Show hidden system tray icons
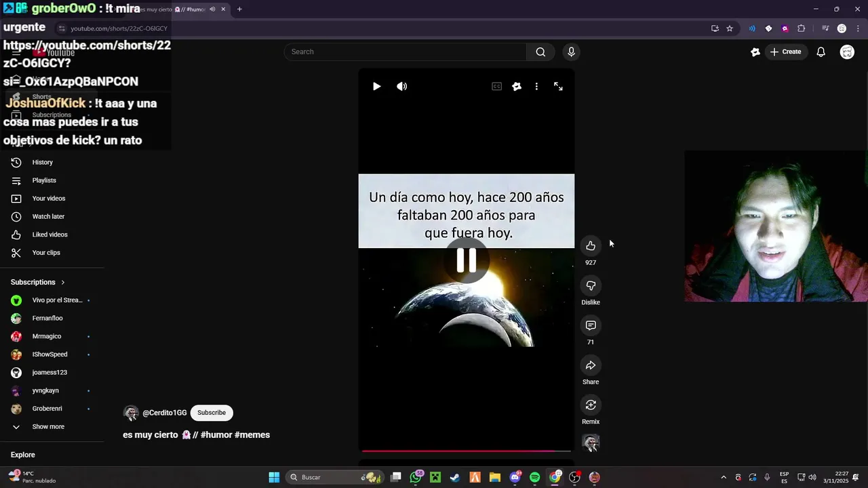868x488 pixels. coord(723,477)
